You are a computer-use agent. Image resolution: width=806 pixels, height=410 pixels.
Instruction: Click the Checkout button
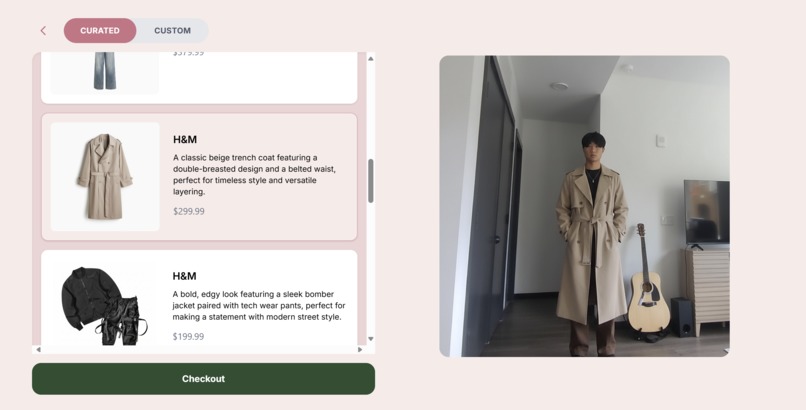point(204,379)
